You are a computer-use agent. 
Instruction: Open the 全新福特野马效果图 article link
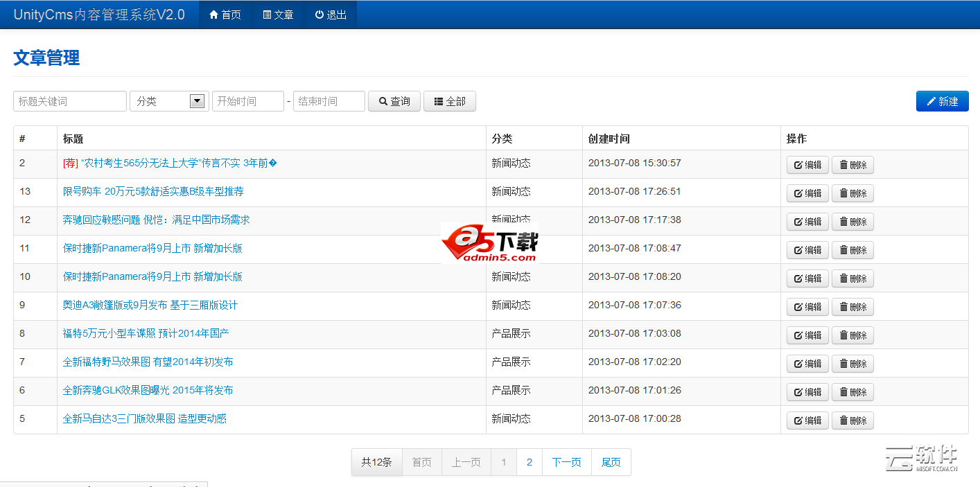[x=148, y=362]
